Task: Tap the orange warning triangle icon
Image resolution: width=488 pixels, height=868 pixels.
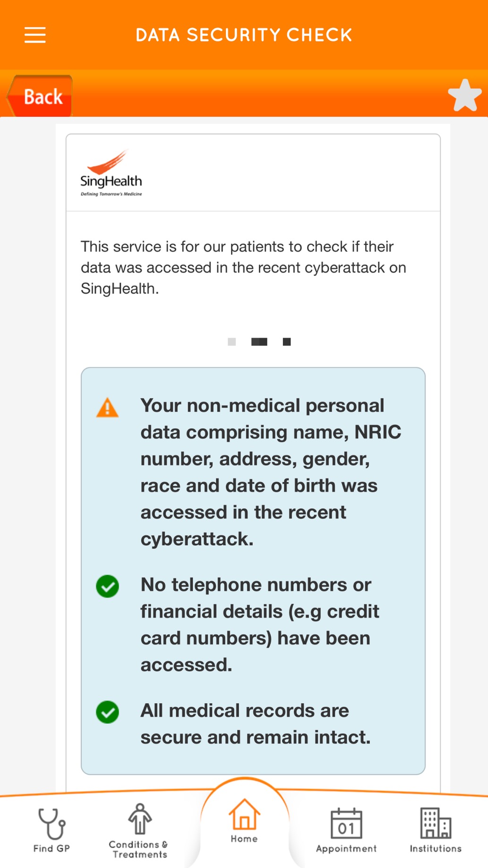Action: coord(107,408)
